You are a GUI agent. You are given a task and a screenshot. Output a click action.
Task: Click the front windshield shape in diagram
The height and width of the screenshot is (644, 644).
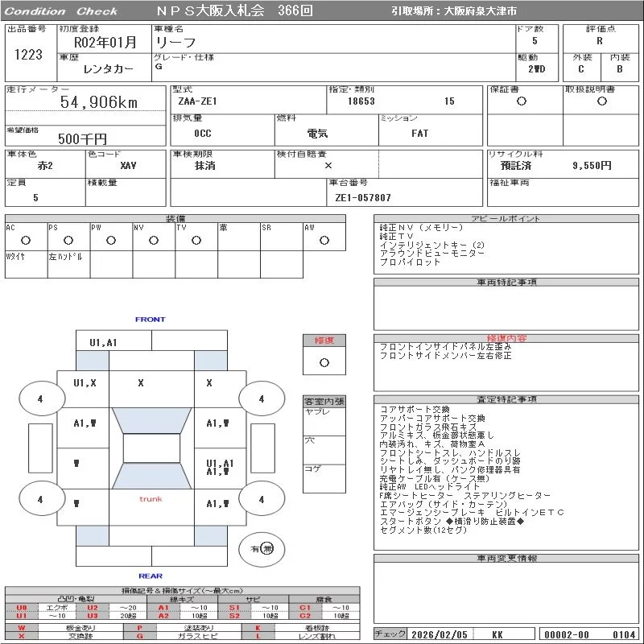tap(151, 421)
